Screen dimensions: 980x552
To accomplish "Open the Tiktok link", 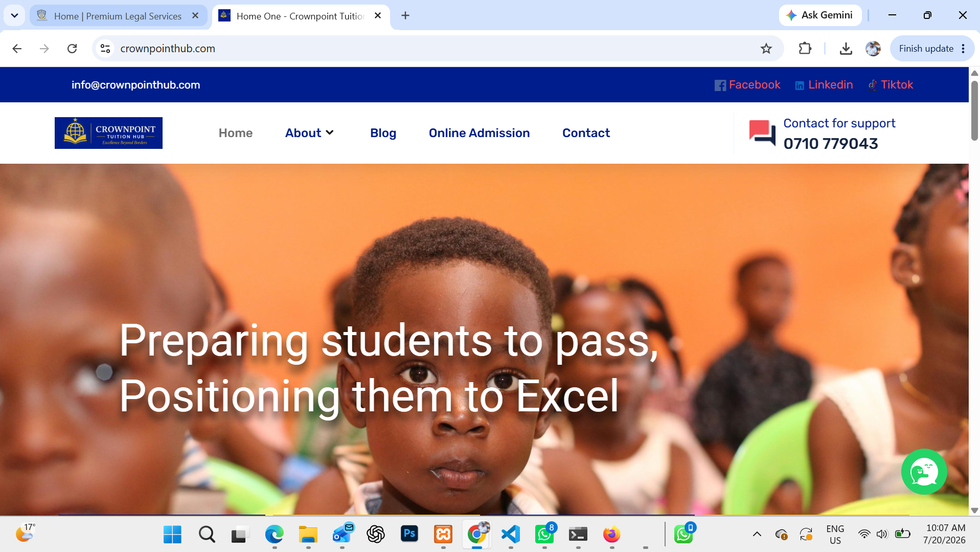I will tap(891, 85).
